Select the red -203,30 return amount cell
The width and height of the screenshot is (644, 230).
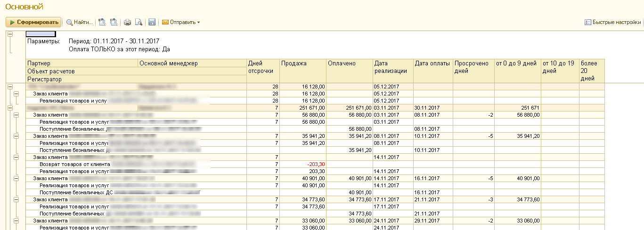316,164
